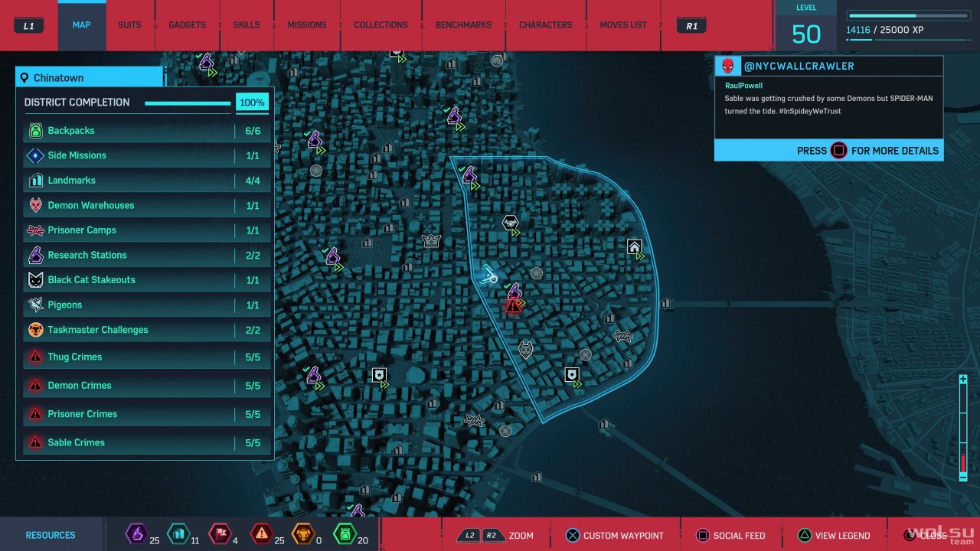Click research station icon above the red alert
The image size is (980, 551).
514,291
